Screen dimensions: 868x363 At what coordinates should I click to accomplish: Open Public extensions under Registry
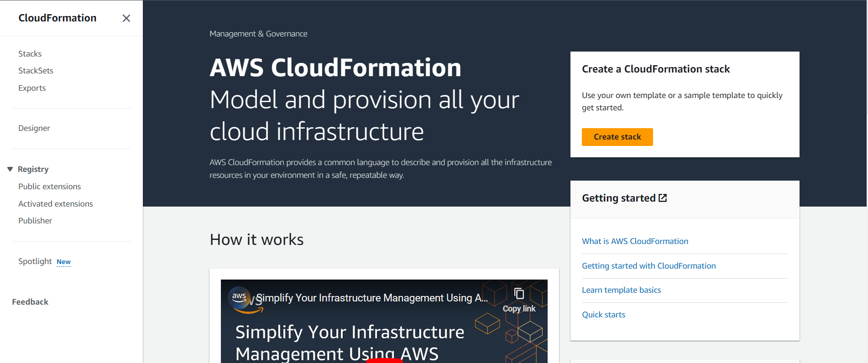click(x=50, y=187)
